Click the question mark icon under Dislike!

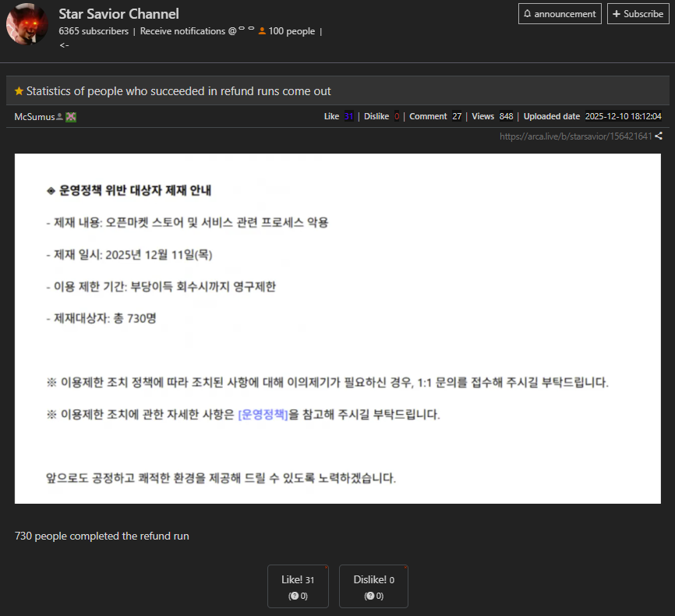coord(369,596)
